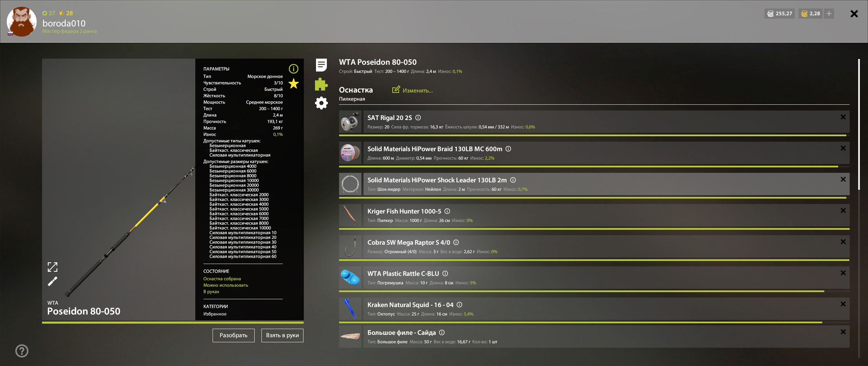The height and width of the screenshot is (366, 868).
Task: Click the WTA Poseidon 80-050 heading
Action: pyautogui.click(x=378, y=62)
